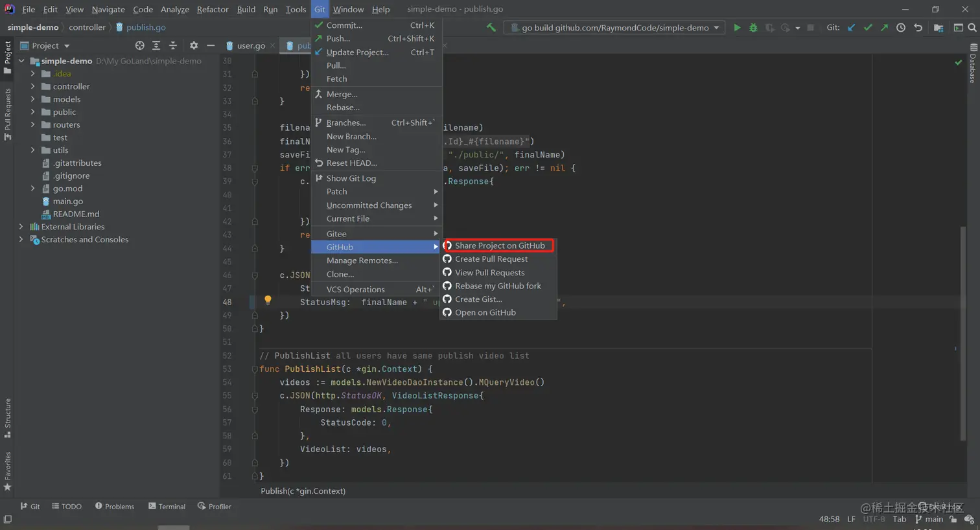The width and height of the screenshot is (980, 530).
Task: Expand Scratches and Consoles node
Action: pos(21,239)
